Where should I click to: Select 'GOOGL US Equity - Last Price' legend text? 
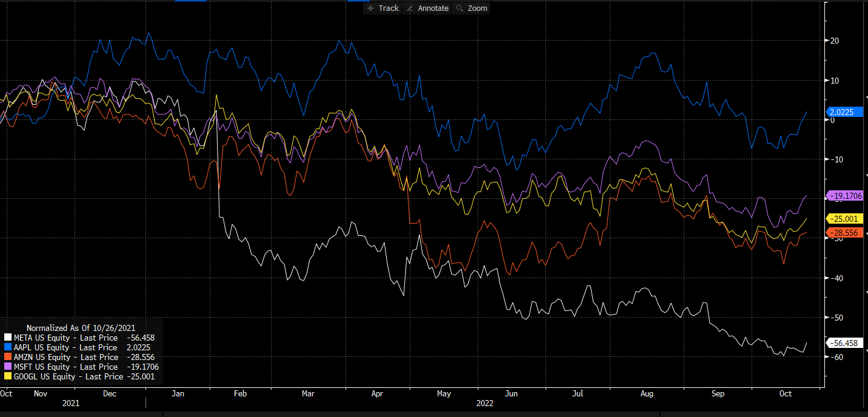[67, 376]
